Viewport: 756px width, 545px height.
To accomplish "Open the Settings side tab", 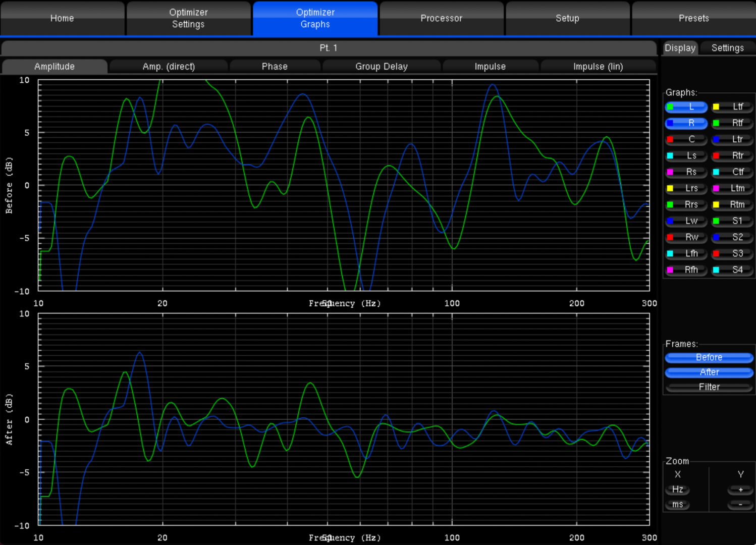I will (x=727, y=48).
